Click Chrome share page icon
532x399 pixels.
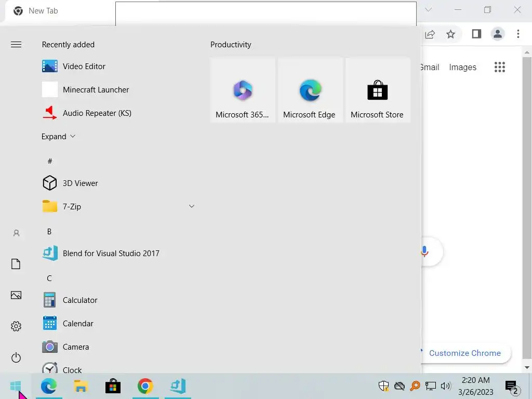tap(430, 34)
